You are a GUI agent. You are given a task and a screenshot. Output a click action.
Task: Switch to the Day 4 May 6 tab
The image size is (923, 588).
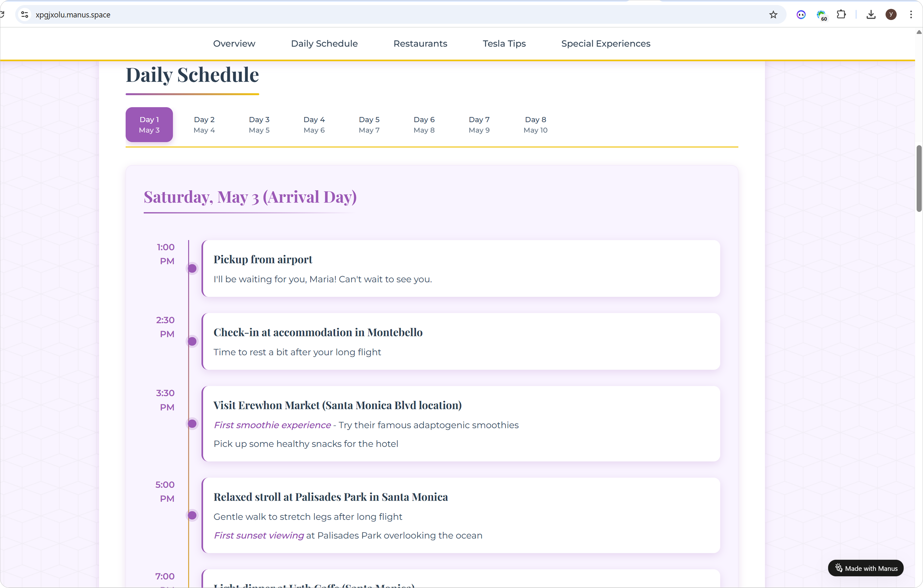coord(314,124)
